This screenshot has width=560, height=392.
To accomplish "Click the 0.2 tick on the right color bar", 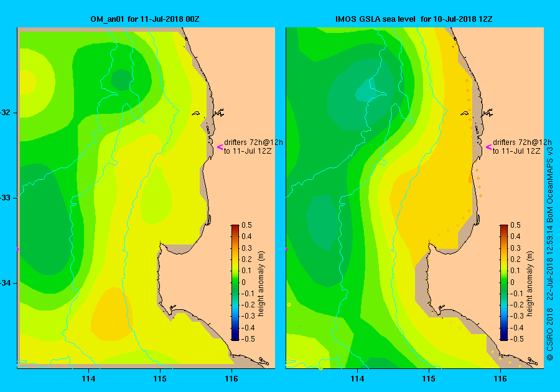I will (515, 259).
